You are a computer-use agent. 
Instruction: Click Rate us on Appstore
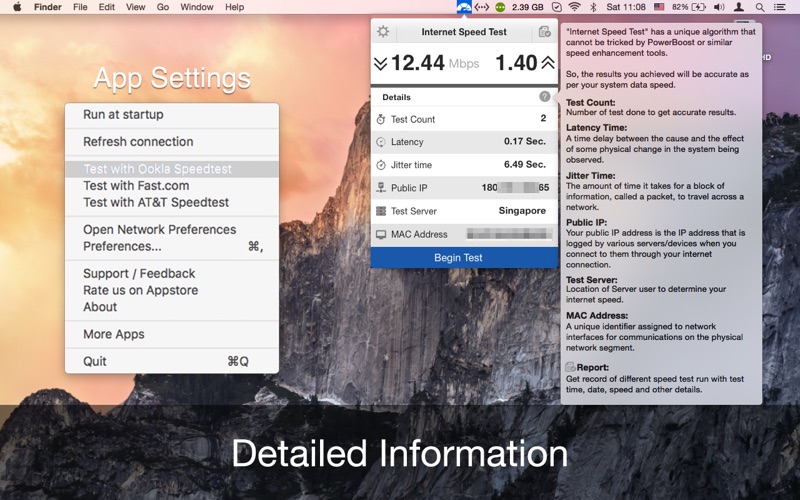pyautogui.click(x=140, y=290)
